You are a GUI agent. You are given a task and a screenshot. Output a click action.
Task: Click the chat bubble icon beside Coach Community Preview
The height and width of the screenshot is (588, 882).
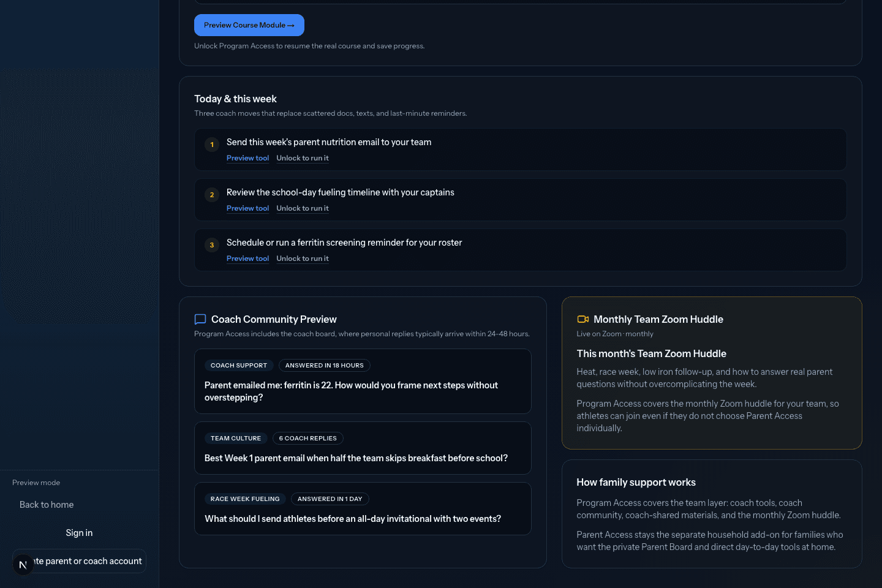click(x=200, y=319)
